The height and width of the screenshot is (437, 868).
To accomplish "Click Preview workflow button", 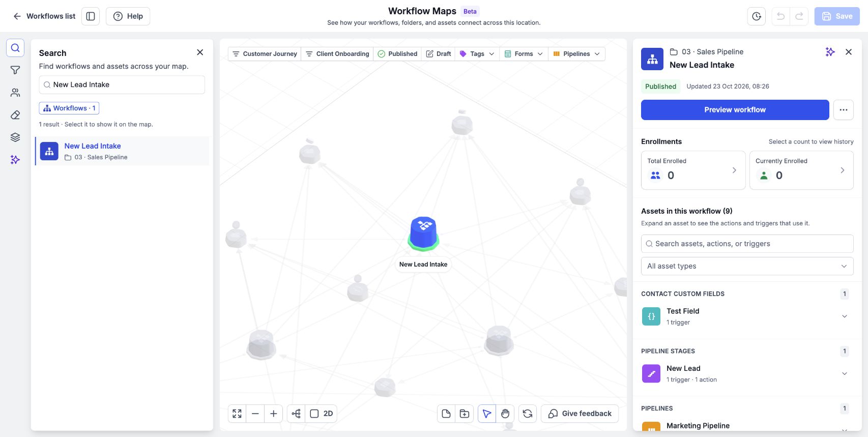I will point(735,110).
